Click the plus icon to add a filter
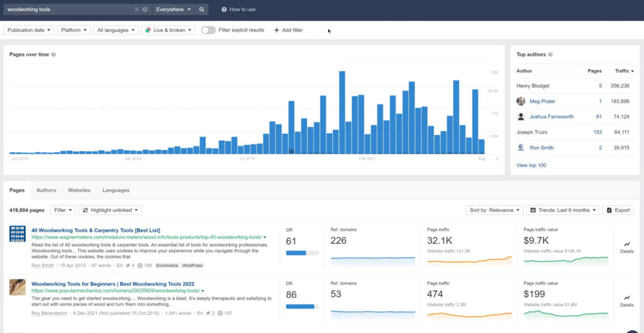This screenshot has height=333, width=644. (277, 30)
